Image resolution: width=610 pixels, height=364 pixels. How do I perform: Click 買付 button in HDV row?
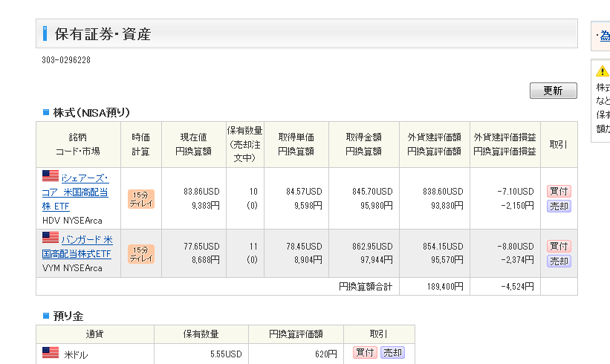pyautogui.click(x=559, y=191)
